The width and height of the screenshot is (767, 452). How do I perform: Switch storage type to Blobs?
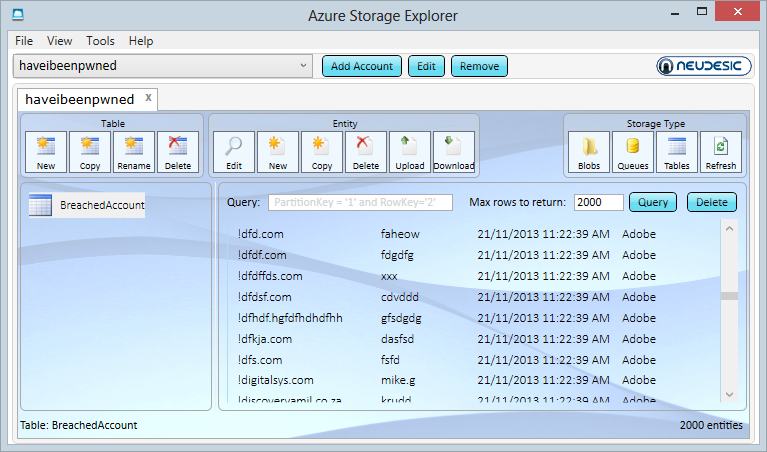[589, 152]
